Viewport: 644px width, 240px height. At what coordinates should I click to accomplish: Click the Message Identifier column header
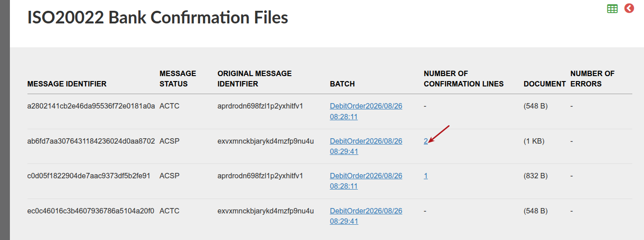pos(67,84)
